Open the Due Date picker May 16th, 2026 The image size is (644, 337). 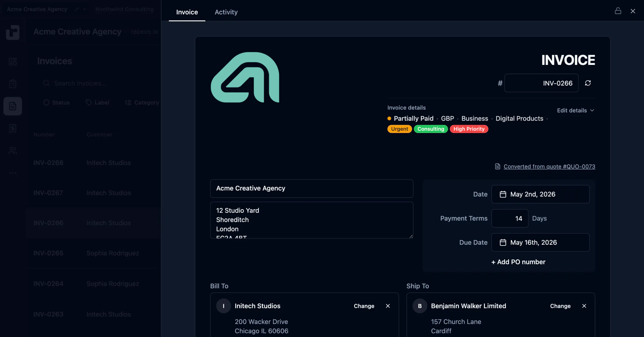(540, 242)
